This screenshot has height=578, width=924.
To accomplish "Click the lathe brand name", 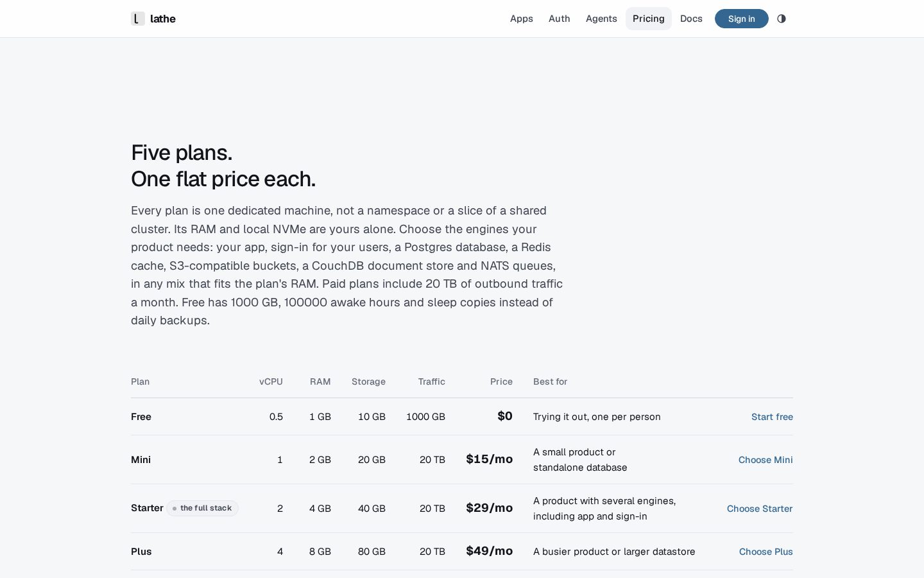I will pos(163,19).
